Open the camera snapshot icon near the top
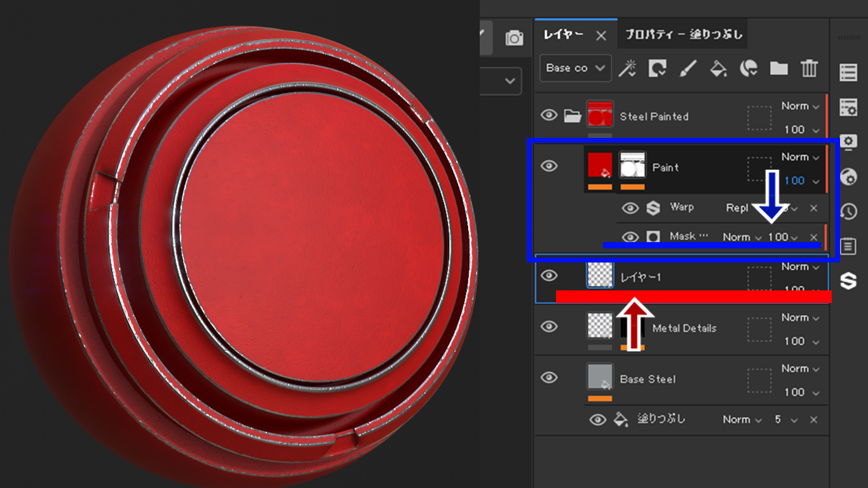Viewport: 868px width, 488px height. (513, 37)
